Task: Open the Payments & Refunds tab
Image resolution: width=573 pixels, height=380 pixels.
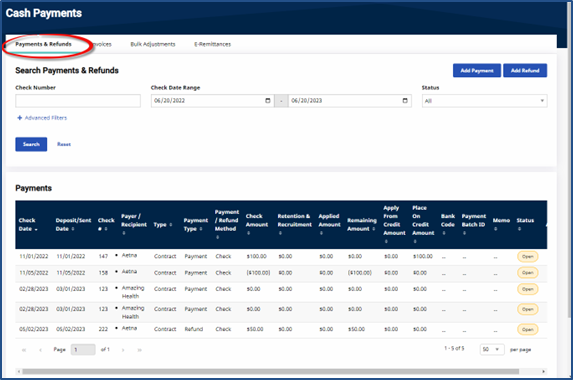Action: [x=43, y=44]
